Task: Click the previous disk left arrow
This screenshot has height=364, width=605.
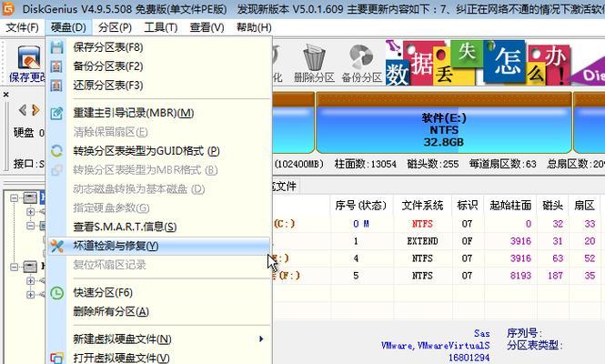Action: click(x=23, y=110)
